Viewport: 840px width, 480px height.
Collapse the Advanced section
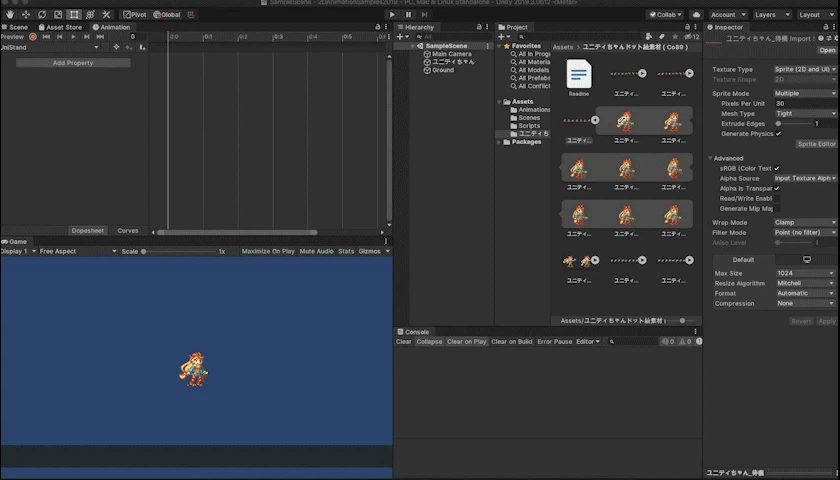[x=710, y=158]
